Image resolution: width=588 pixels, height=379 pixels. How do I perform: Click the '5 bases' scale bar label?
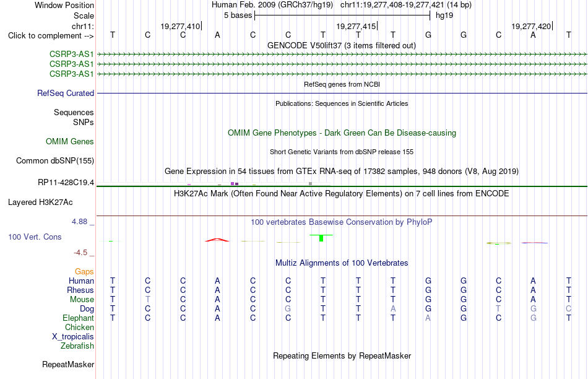click(x=238, y=15)
